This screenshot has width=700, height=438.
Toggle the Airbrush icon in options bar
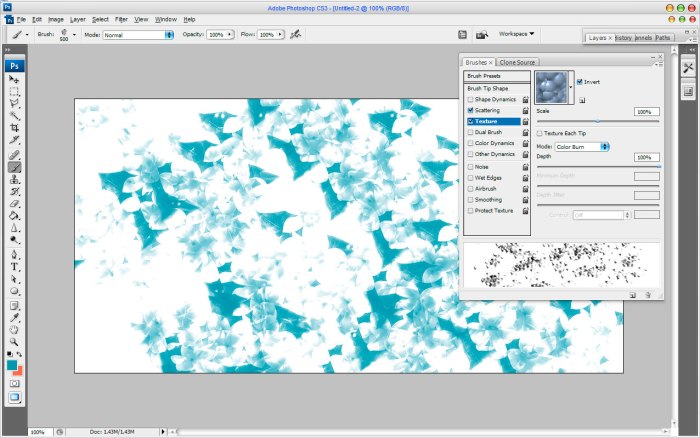(x=295, y=34)
